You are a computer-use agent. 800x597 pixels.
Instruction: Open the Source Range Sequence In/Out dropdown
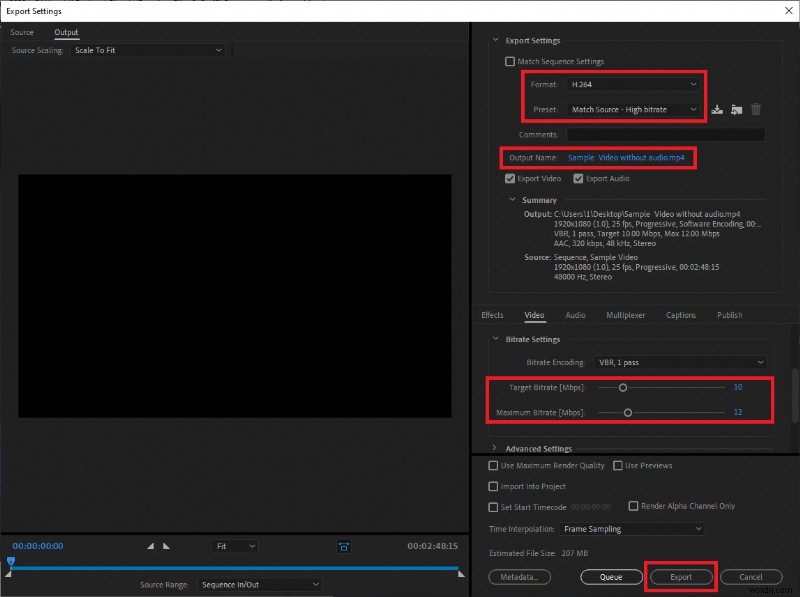tap(259, 584)
